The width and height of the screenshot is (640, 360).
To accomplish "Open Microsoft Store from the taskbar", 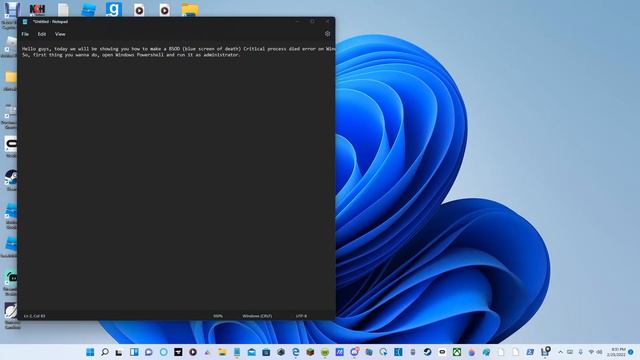I will [x=266, y=352].
